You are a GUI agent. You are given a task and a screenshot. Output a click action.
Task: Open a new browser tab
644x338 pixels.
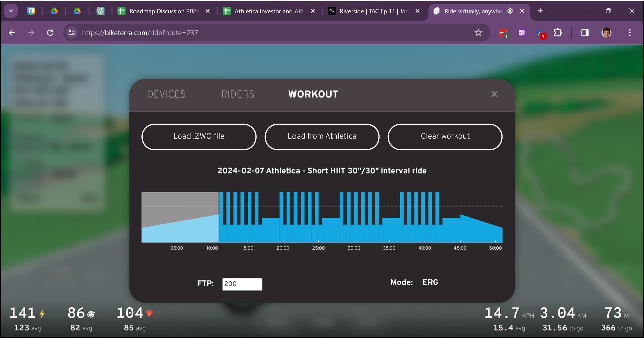pyautogui.click(x=540, y=11)
